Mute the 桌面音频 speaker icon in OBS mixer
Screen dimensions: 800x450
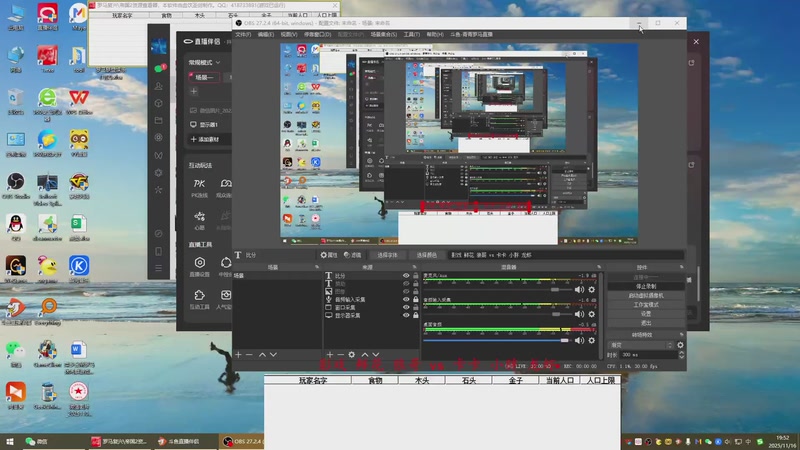[x=580, y=340]
